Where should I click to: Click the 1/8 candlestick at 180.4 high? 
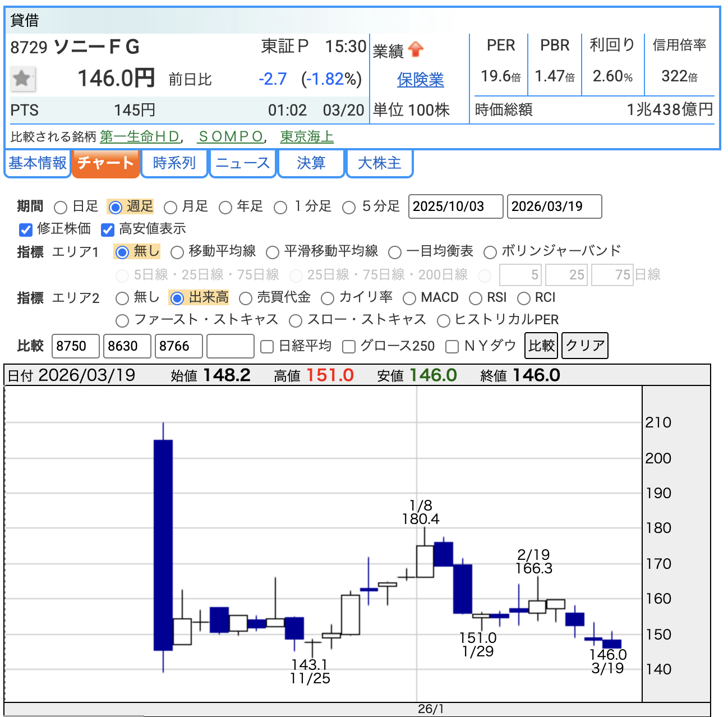pos(425,561)
